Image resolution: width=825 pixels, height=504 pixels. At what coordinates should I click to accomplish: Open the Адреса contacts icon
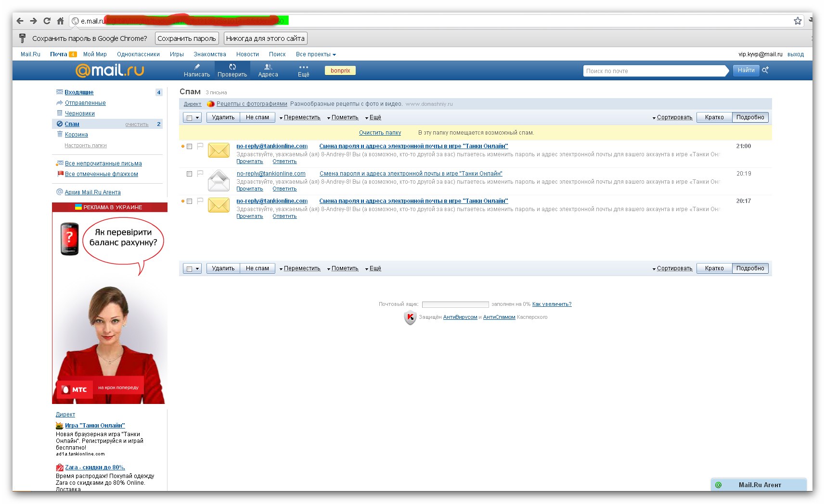coord(268,67)
